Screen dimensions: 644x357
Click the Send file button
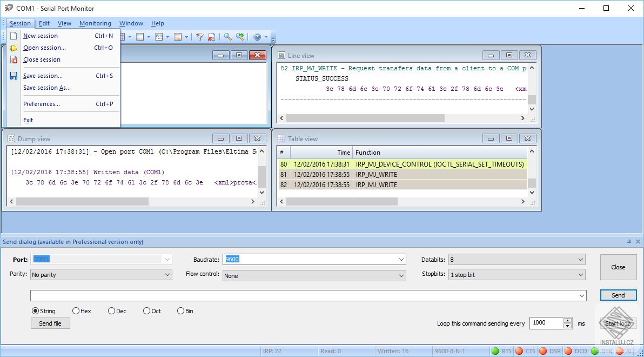click(x=50, y=323)
